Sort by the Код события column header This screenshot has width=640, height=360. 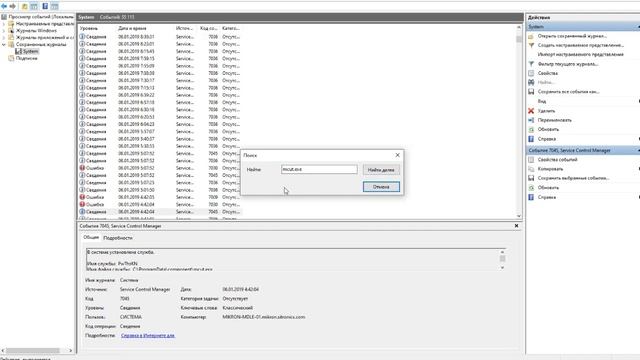pyautogui.click(x=209, y=28)
